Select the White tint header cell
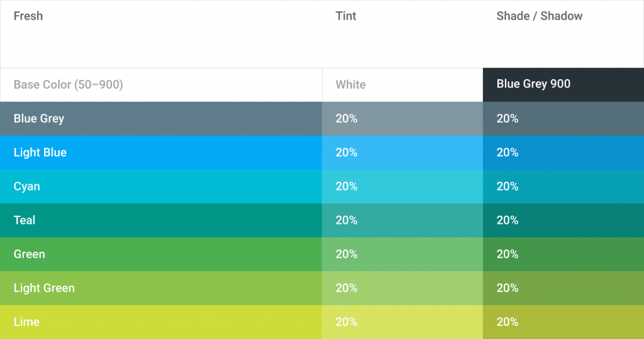This screenshot has height=339, width=644. 402,84
